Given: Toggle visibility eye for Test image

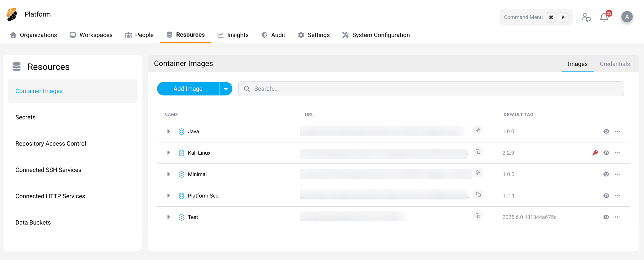Looking at the screenshot, I should (x=606, y=217).
